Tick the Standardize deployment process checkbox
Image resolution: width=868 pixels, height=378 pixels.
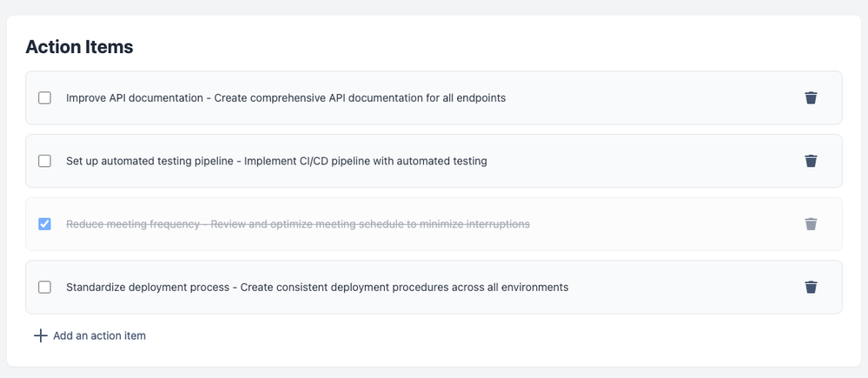click(x=45, y=287)
